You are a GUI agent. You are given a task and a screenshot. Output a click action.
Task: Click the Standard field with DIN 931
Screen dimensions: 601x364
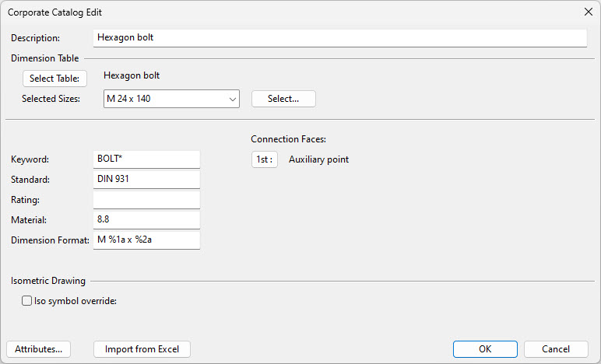tap(146, 180)
